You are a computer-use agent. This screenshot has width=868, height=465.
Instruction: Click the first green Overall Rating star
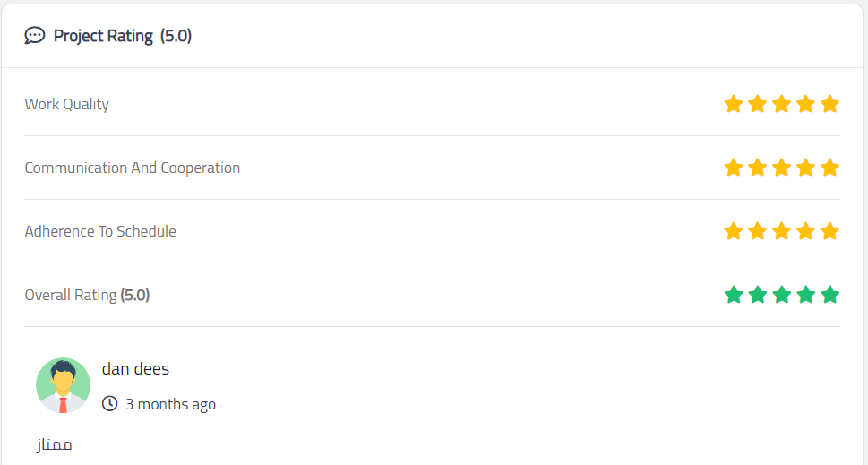pyautogui.click(x=733, y=295)
